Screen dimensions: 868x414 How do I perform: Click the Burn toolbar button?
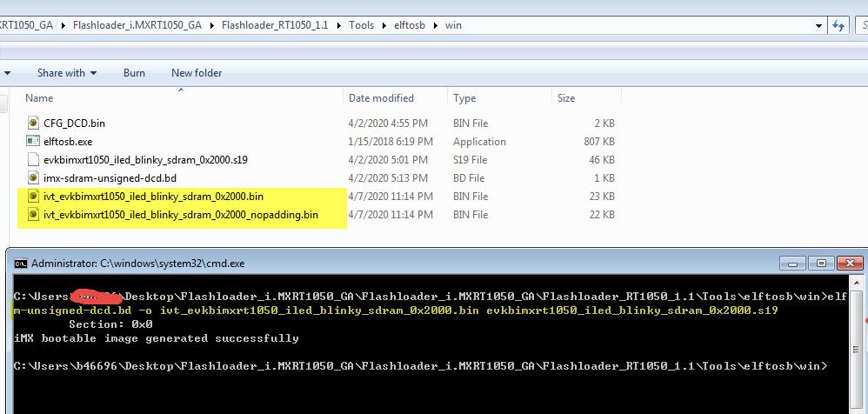134,73
